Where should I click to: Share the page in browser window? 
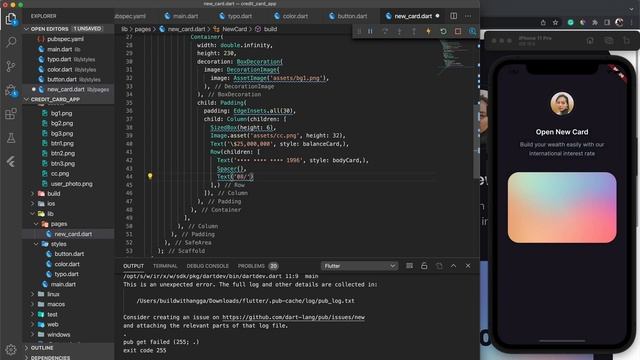[x=543, y=23]
